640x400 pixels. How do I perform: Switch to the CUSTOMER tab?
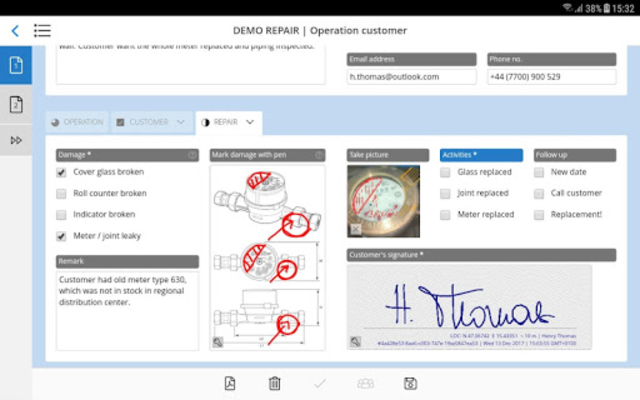[x=152, y=122]
